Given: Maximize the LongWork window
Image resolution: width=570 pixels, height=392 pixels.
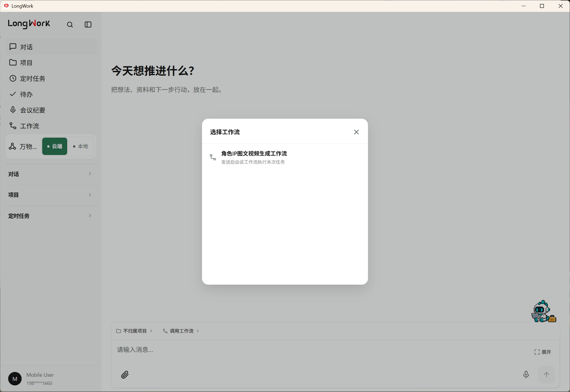Looking at the screenshot, I should pos(542,6).
